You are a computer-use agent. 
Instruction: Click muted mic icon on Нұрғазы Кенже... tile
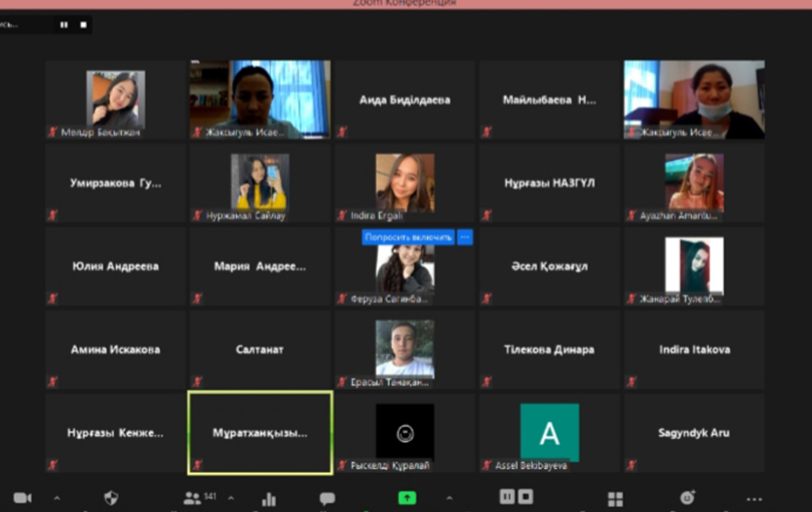(x=53, y=465)
